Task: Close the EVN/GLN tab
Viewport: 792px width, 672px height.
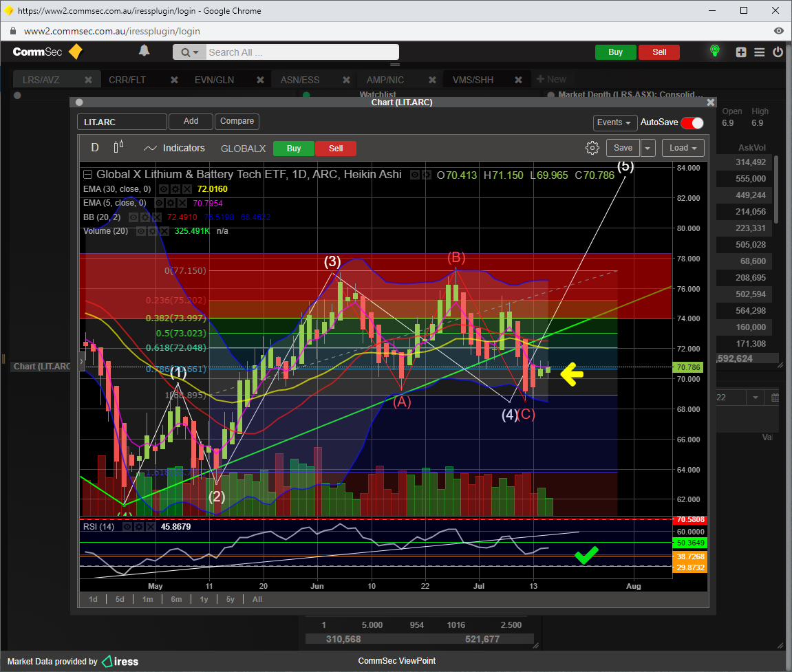Action: click(x=260, y=80)
